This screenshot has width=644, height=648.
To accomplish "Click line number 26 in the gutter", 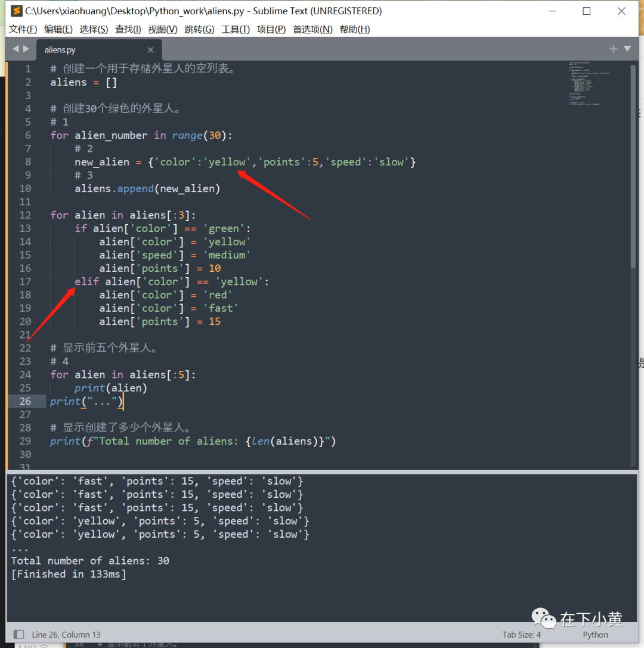I will (x=25, y=401).
